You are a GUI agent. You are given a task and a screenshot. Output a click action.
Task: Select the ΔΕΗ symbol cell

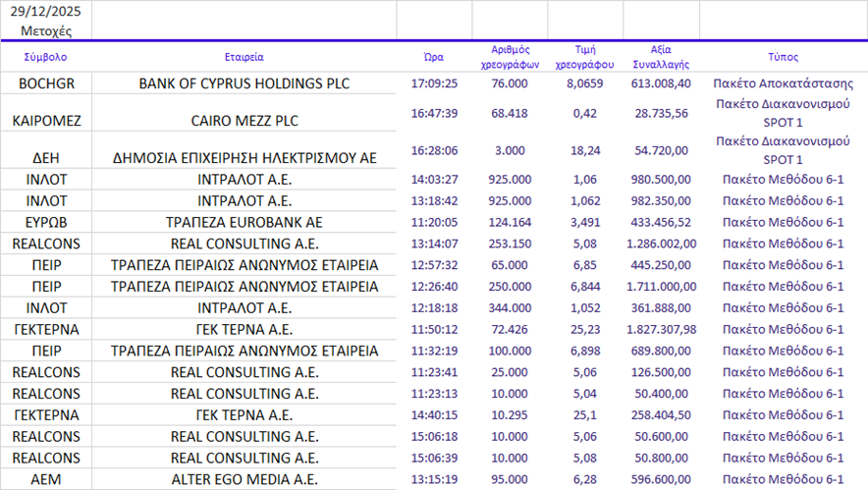coord(46,158)
